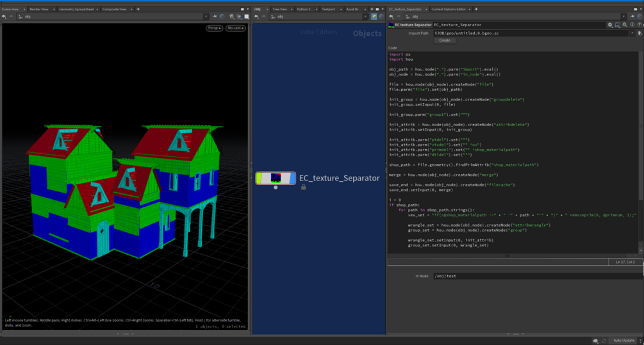Click the obj folder icon in the scene view path
This screenshot has height=345, width=644.
[x=21, y=17]
